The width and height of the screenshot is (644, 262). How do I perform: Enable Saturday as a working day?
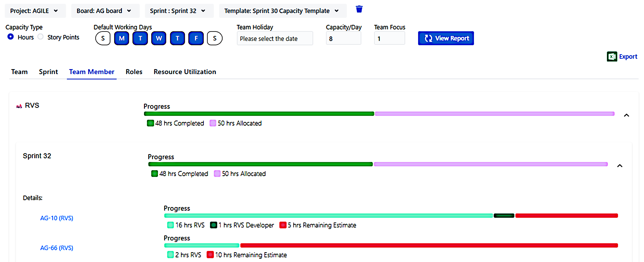pos(214,38)
